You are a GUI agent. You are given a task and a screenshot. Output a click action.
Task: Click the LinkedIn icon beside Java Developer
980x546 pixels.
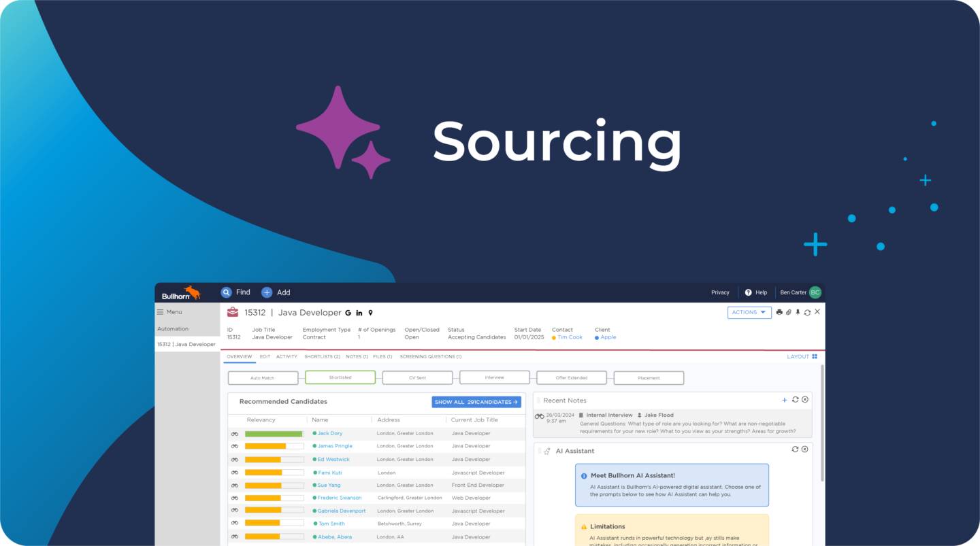(359, 313)
